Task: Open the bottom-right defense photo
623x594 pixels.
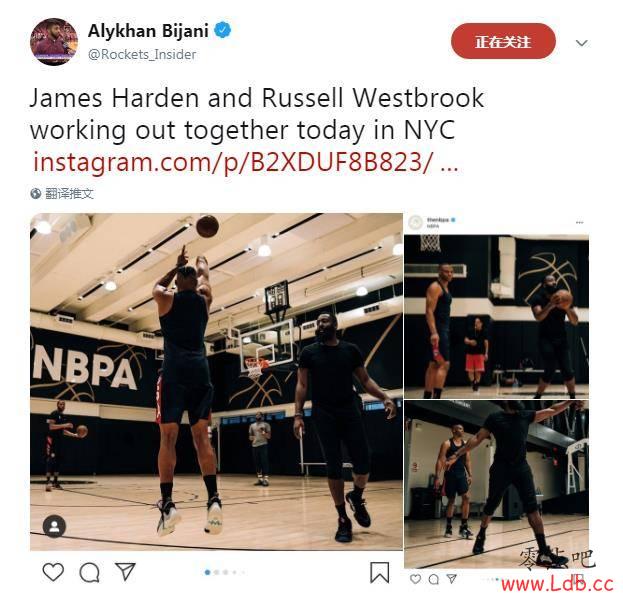Action: [x=497, y=484]
